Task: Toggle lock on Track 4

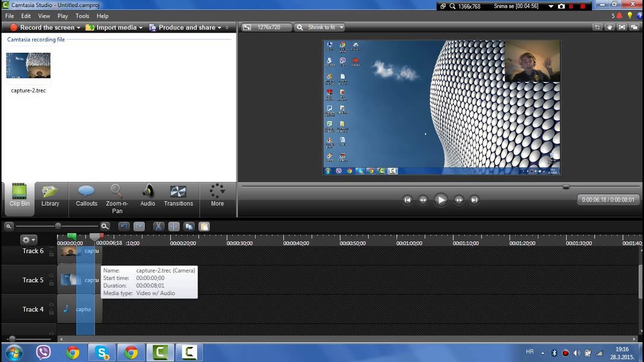Action: 51,312
